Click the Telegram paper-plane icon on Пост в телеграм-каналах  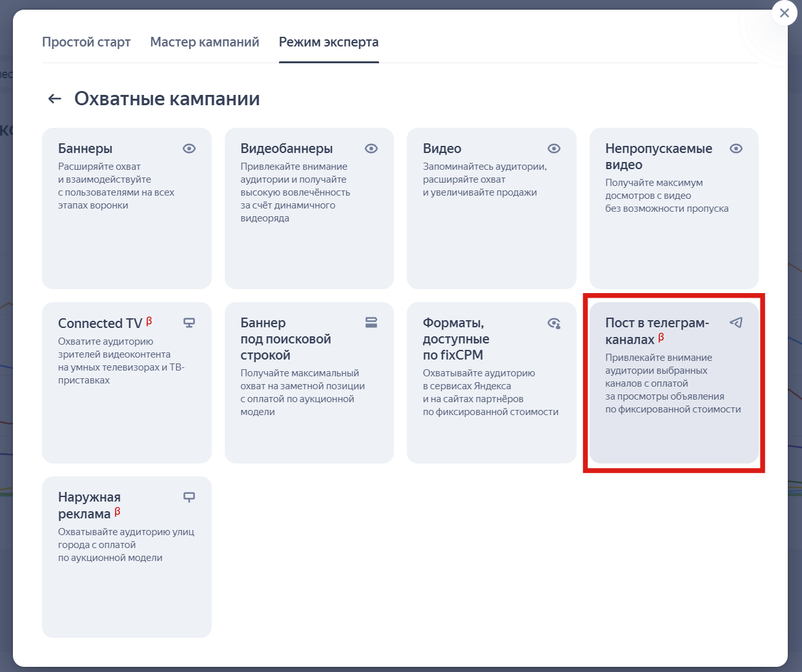pos(735,323)
